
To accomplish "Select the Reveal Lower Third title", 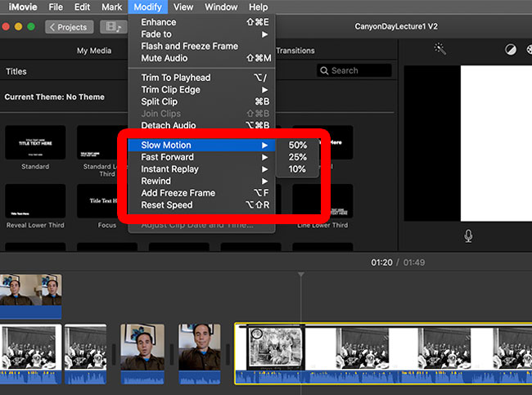I will click(x=35, y=201).
